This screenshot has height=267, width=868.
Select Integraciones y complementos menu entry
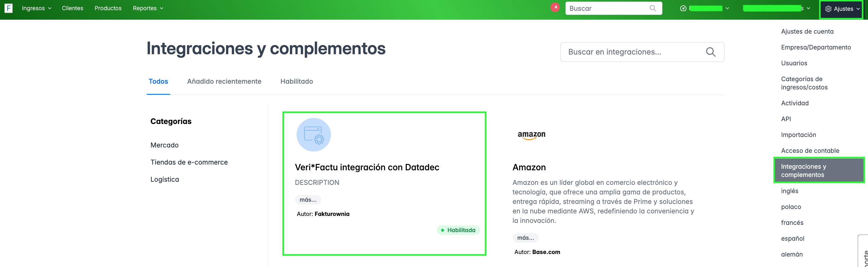click(819, 171)
